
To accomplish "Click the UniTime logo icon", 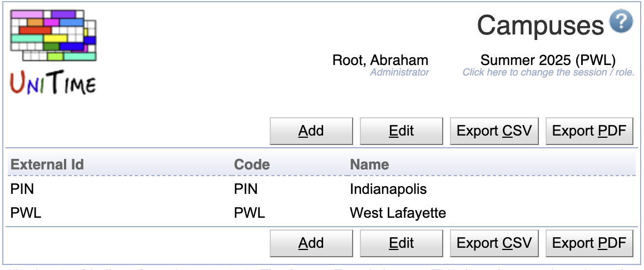I will 53,53.
